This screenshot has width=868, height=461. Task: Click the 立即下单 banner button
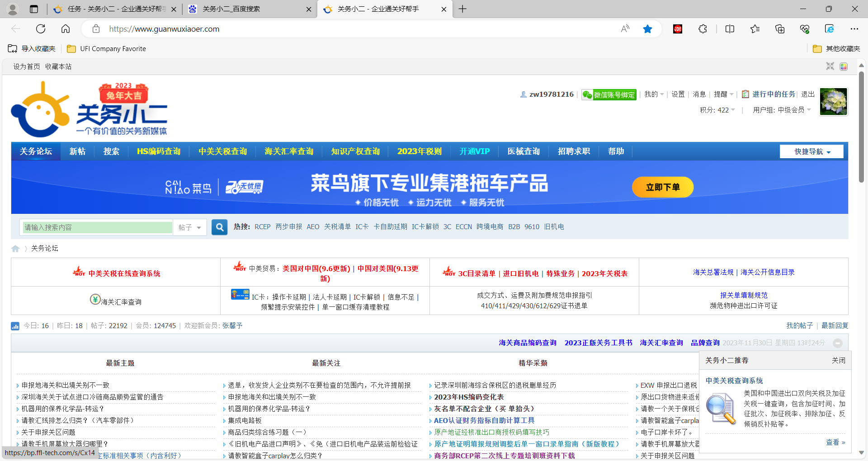[663, 187]
